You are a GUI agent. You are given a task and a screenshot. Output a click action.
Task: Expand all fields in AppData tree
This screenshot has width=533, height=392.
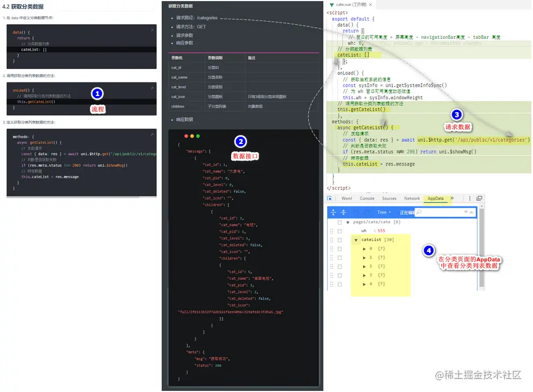pos(333,212)
